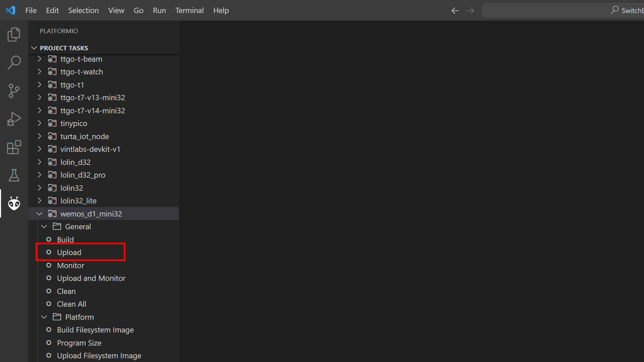644x362 pixels.
Task: Open the Explorer view in activity bar
Action: tap(14, 35)
